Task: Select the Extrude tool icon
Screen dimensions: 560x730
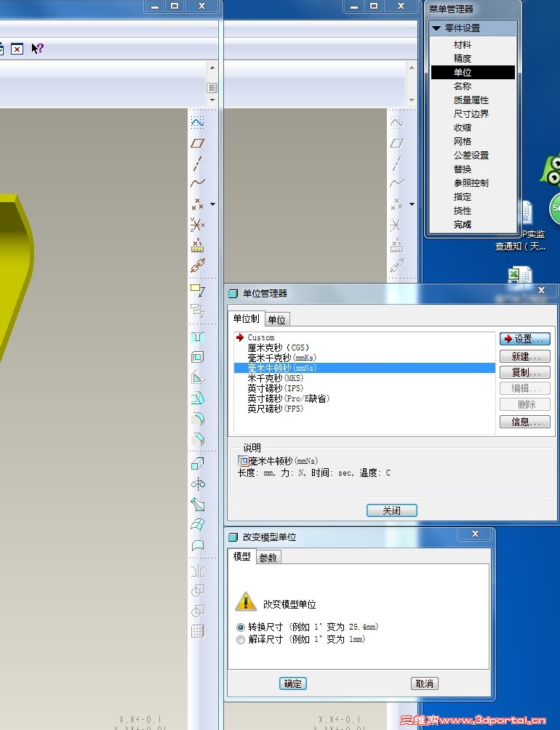Action: [x=198, y=464]
